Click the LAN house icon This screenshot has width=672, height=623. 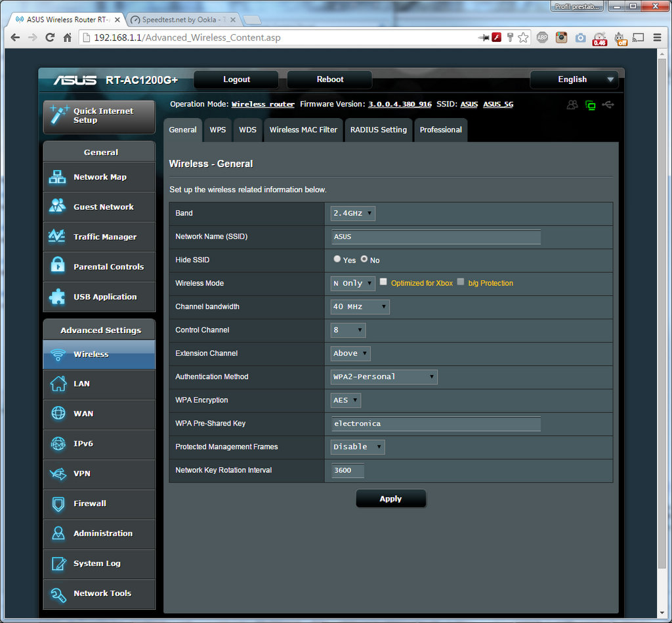click(x=58, y=383)
